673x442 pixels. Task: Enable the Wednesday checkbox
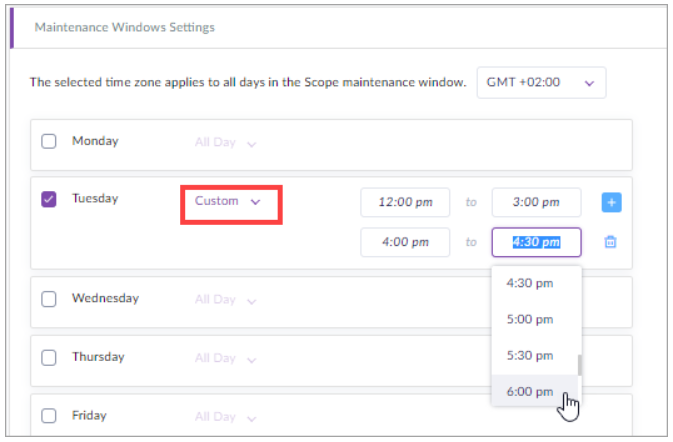(49, 299)
